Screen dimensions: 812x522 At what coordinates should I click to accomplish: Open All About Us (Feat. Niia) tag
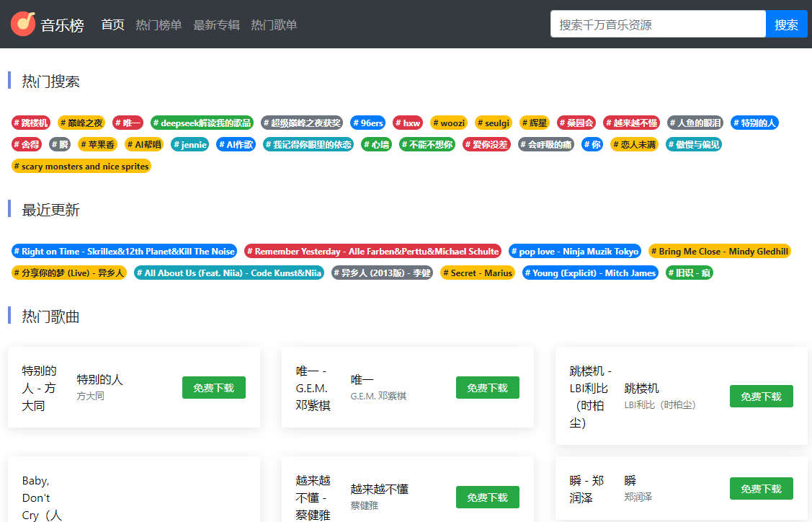(229, 273)
